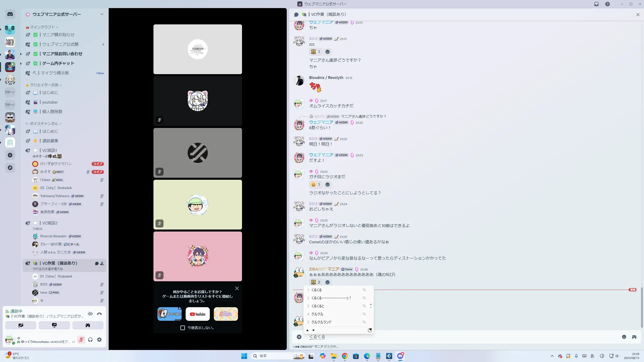Open the ウェブマニア公式サーバー server dropdown

tap(102, 14)
